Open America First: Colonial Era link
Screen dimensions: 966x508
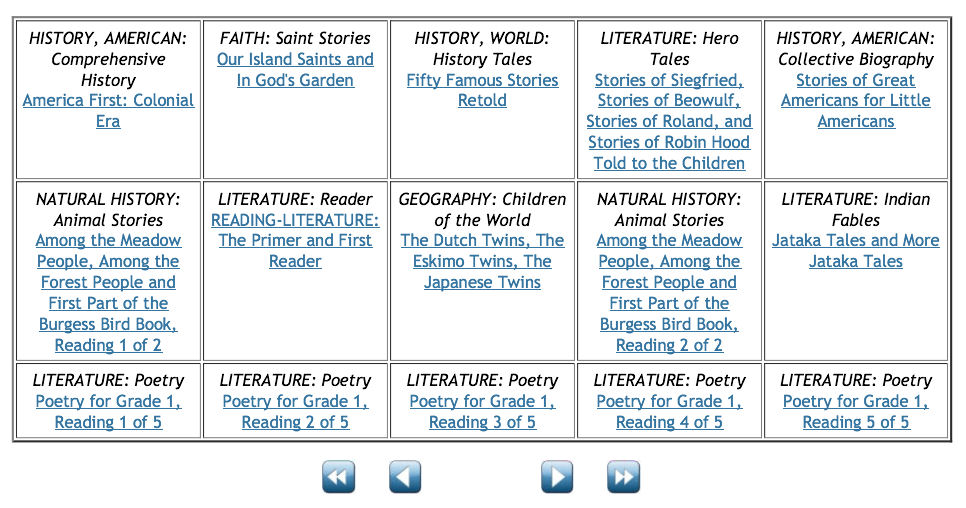108,111
